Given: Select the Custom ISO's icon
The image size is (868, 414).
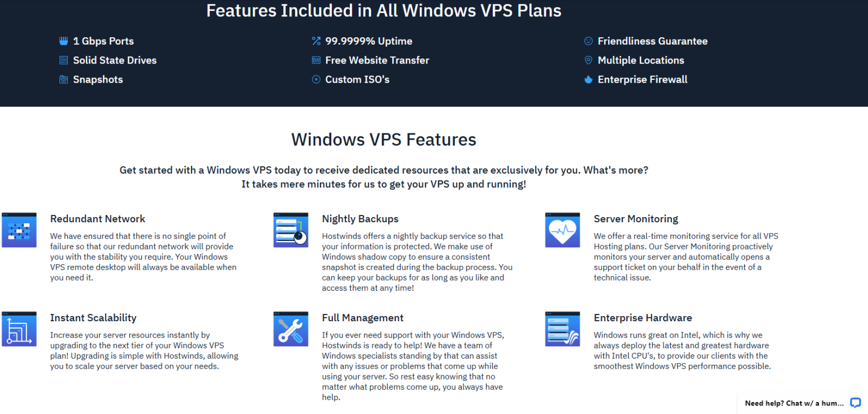Looking at the screenshot, I should pos(316,79).
